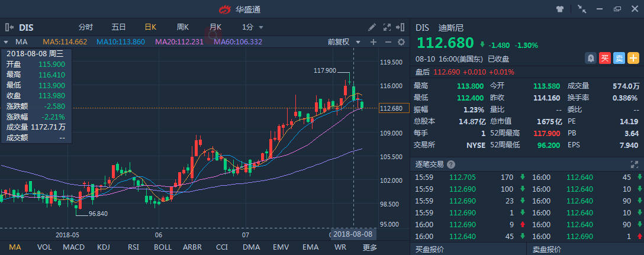The width and height of the screenshot is (644, 255).
Task: Collapse the MA indicator legend triangle
Action: (6, 42)
